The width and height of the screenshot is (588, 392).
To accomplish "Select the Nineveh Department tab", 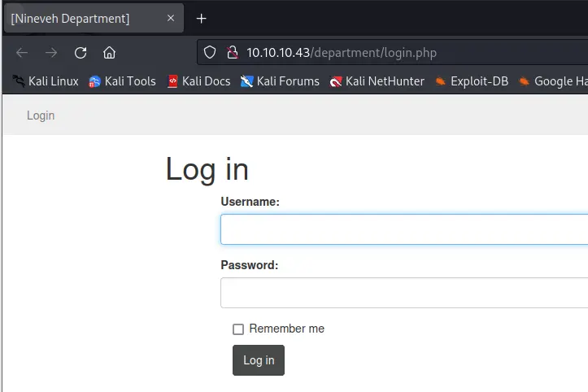I will 81,18.
